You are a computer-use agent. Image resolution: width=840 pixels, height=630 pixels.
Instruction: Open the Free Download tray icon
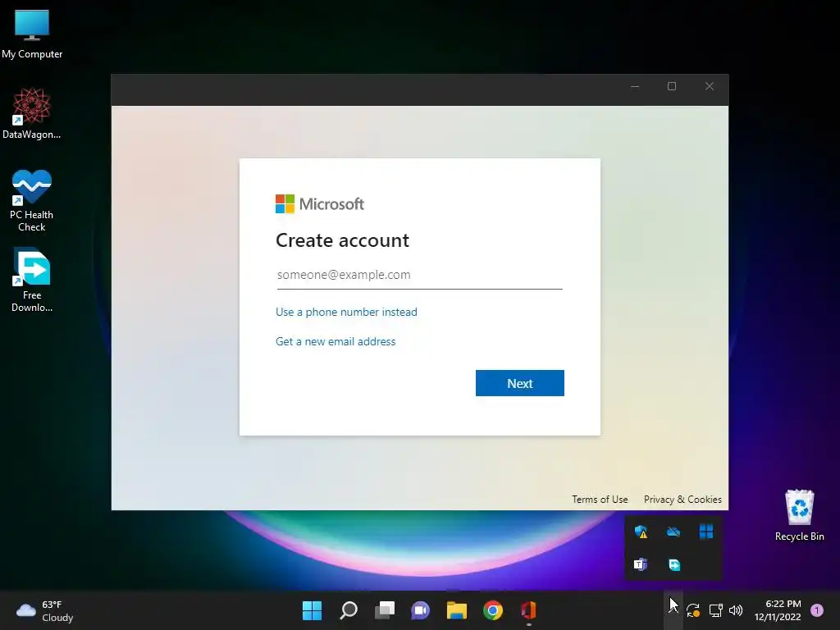click(674, 564)
